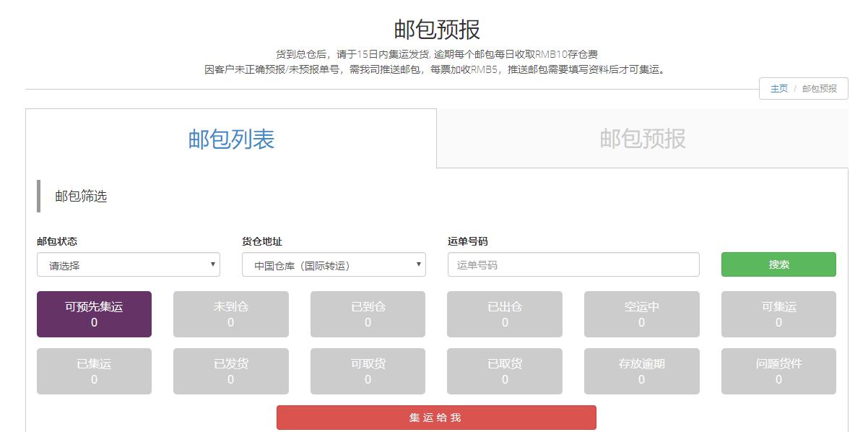Filter by 已集运 status
Image resolution: width=868 pixels, height=432 pixels.
(x=94, y=371)
